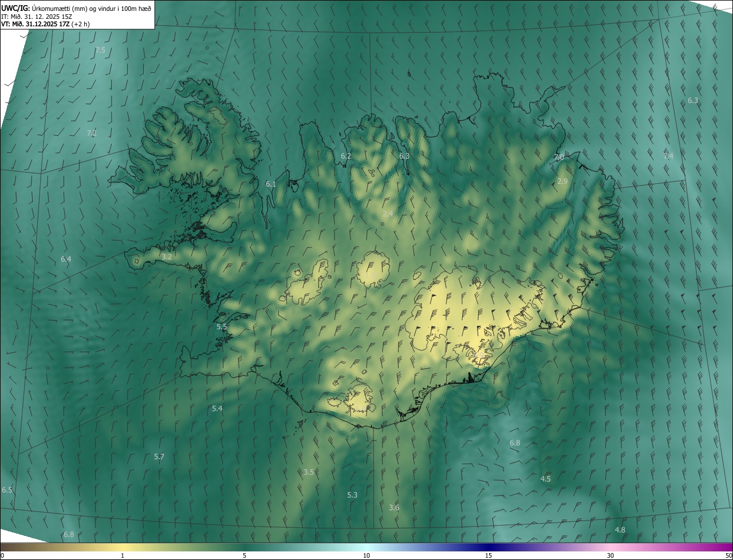Click the 5.5 value label on the map
This screenshot has height=560, width=733.
[222, 326]
